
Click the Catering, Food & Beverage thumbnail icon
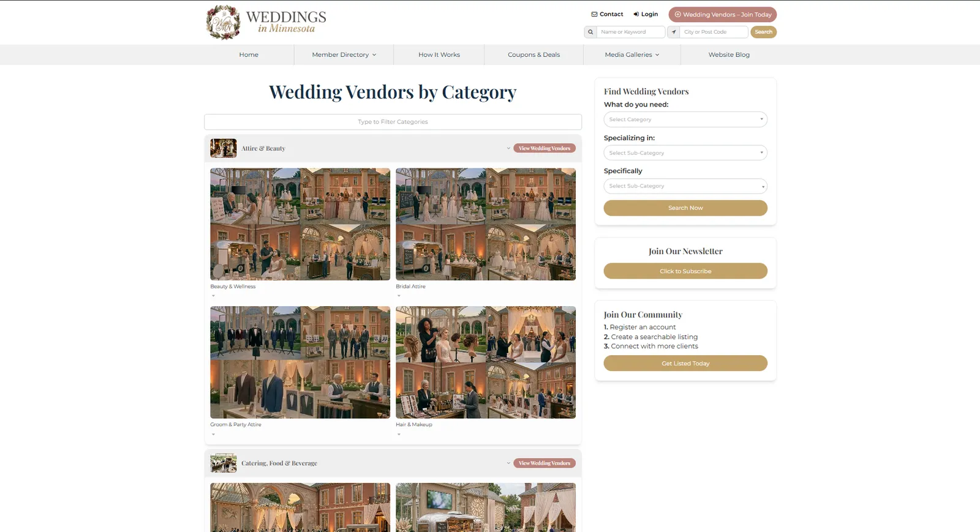[x=224, y=463]
